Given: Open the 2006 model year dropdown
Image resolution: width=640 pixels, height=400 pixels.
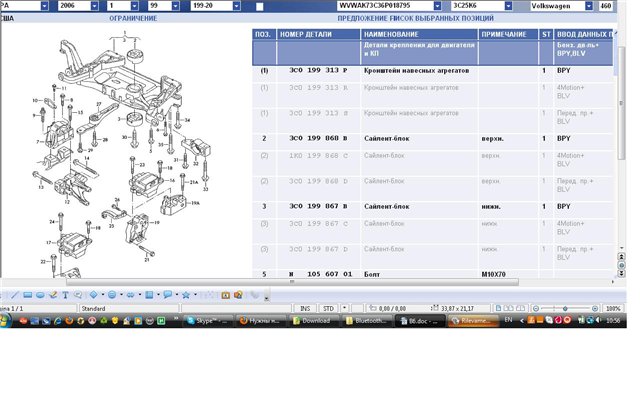Looking at the screenshot, I should 94,6.
